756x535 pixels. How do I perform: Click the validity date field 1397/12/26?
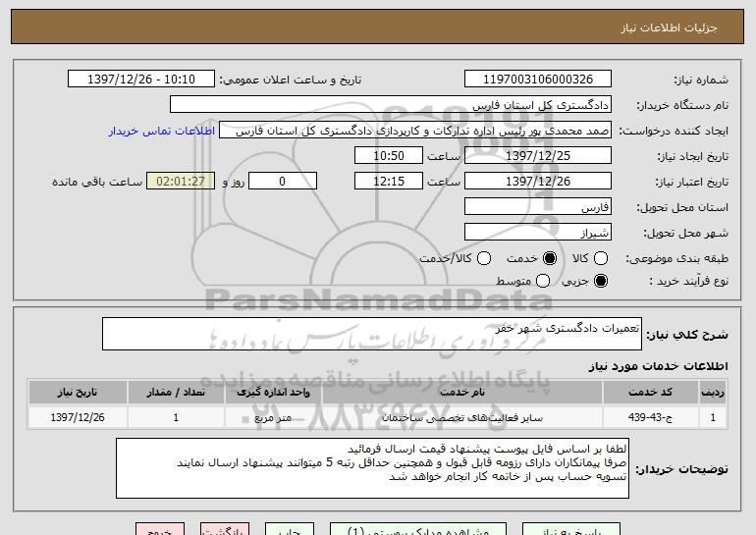tap(538, 182)
